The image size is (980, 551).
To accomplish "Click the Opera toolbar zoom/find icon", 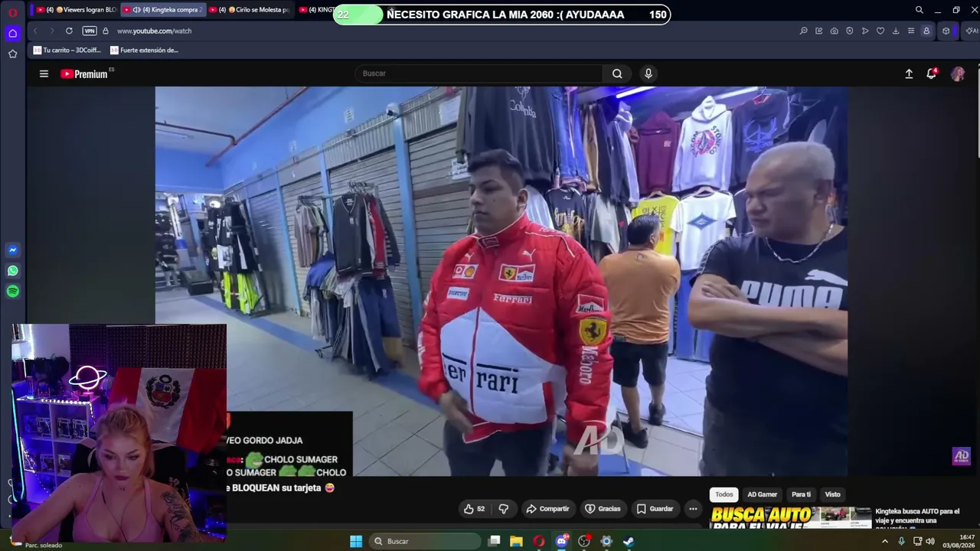I will click(x=803, y=31).
